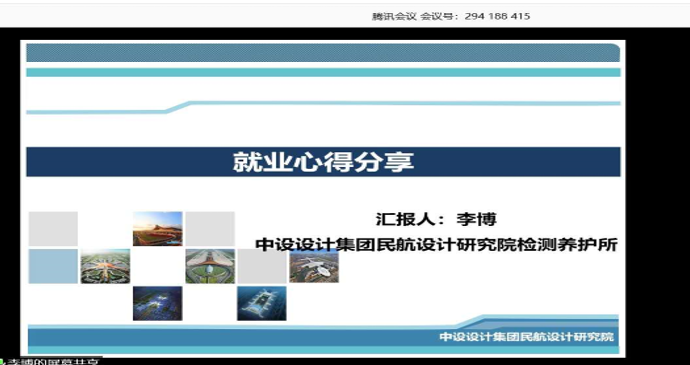Viewport: 690px width, 365px height.
Task: Open the sunset airport terminal thumbnail
Action: pos(158,229)
